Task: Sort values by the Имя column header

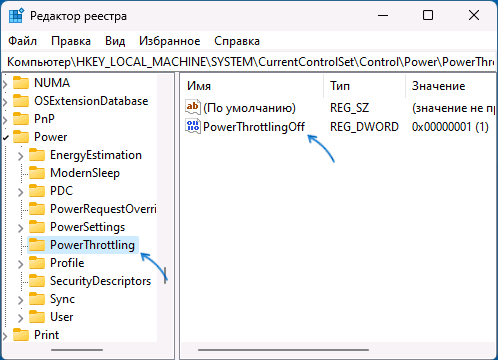Action: coord(252,86)
